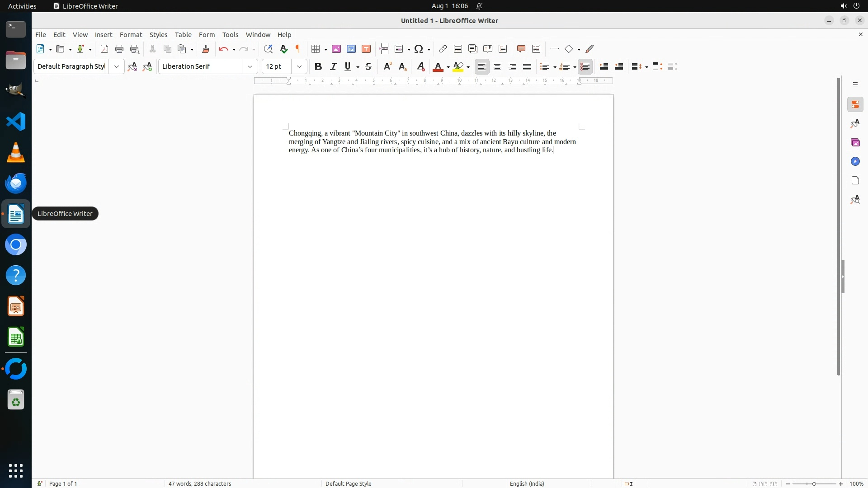Click the Print icon
868x488 pixels.
click(119, 49)
